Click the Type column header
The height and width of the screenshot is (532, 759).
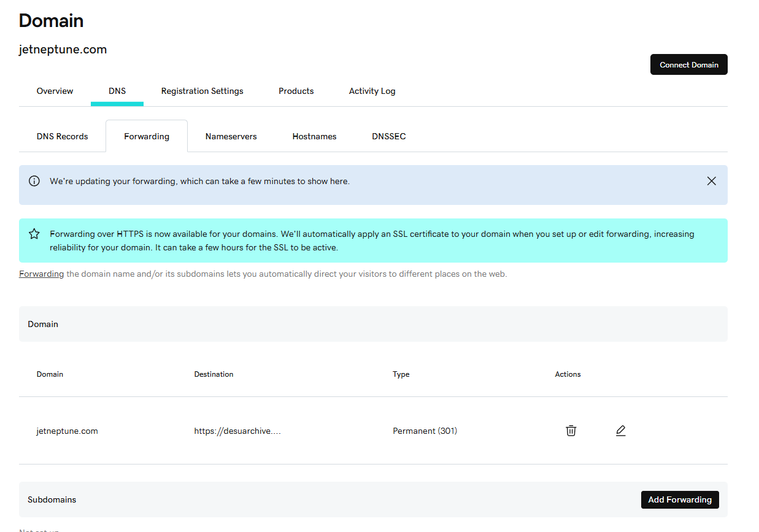tap(401, 374)
